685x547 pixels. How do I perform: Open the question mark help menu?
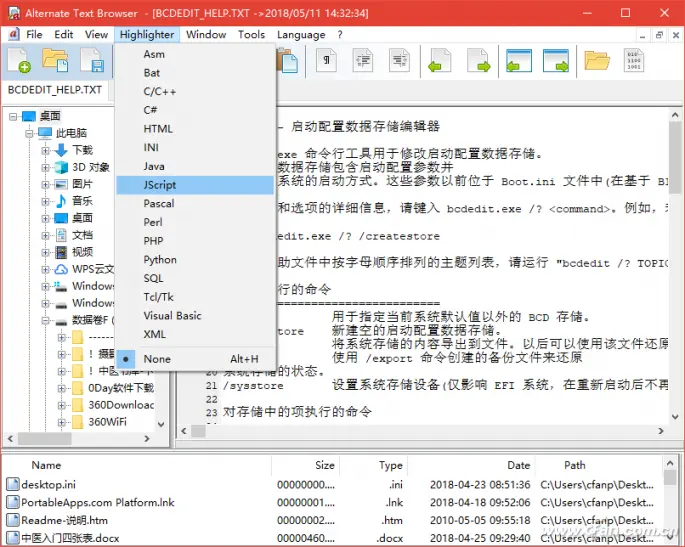point(340,35)
